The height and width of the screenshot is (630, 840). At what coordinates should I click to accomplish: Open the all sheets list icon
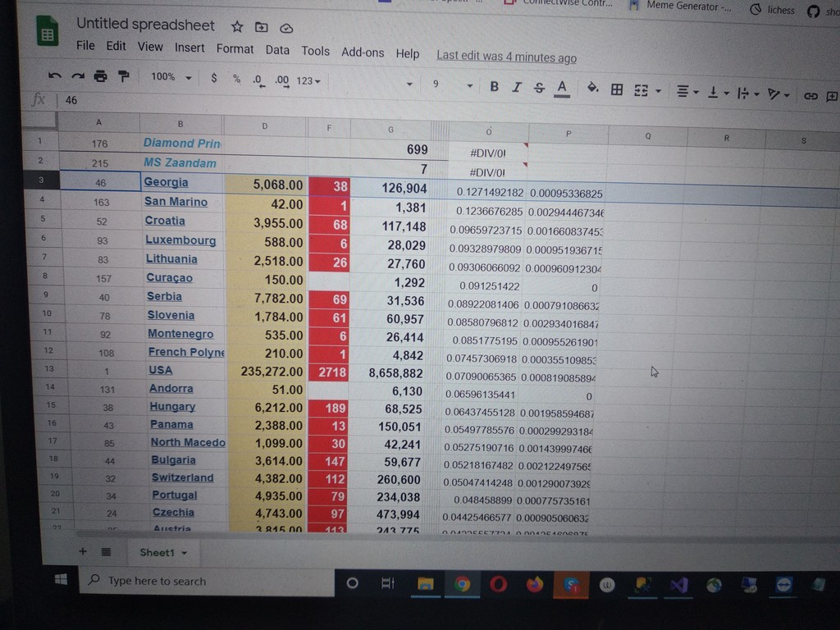pos(106,551)
